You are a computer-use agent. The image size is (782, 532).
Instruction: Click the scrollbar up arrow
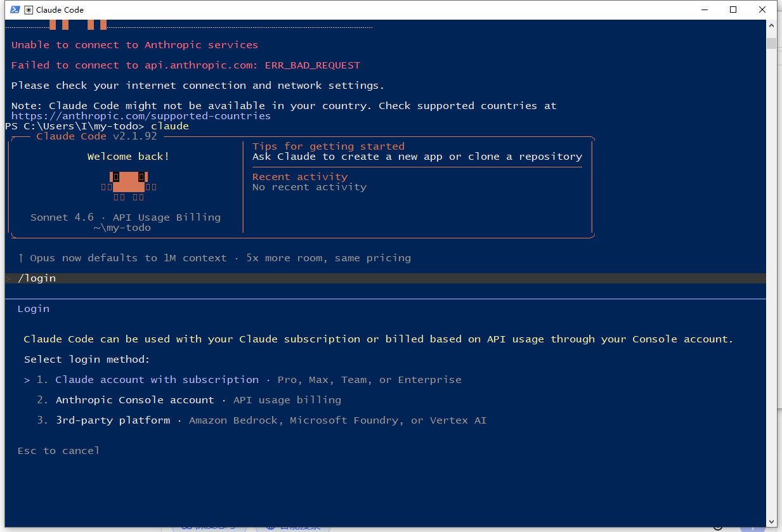coord(771,25)
